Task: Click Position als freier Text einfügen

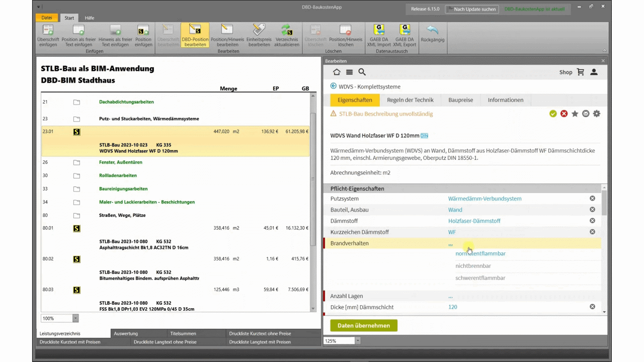Action: (x=78, y=35)
